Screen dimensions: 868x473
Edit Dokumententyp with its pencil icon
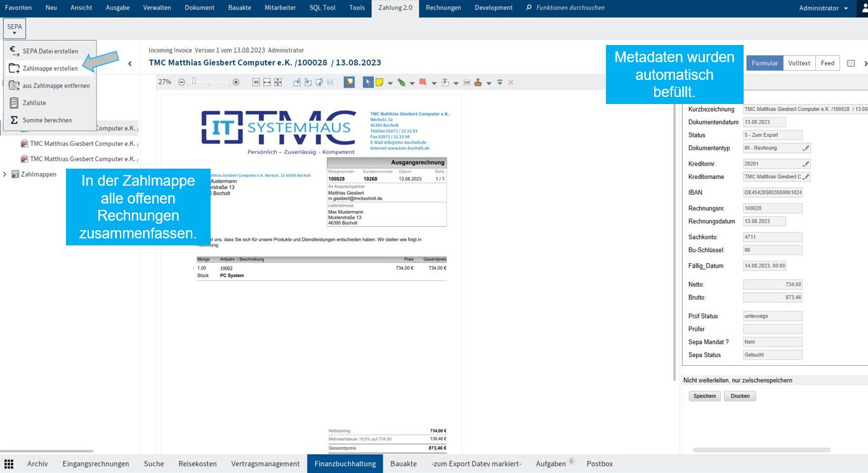(x=806, y=148)
